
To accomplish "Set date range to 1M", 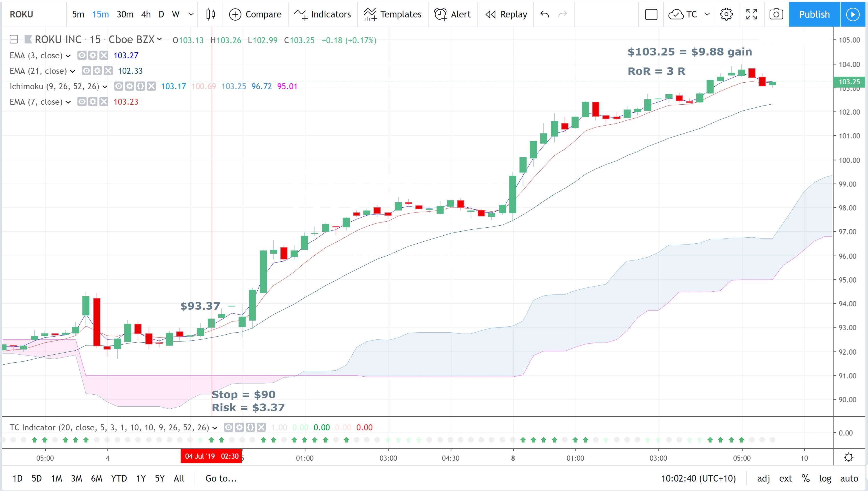I will point(56,478).
